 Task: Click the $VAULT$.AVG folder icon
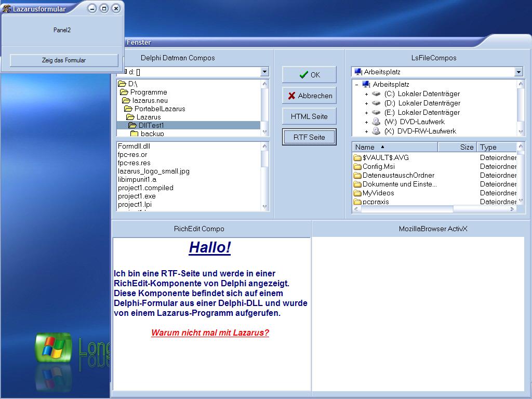pyautogui.click(x=357, y=157)
